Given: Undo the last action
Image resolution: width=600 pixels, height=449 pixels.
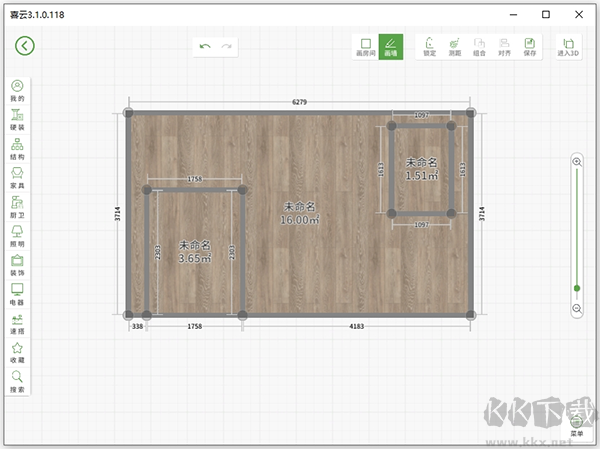Looking at the screenshot, I should pyautogui.click(x=205, y=46).
